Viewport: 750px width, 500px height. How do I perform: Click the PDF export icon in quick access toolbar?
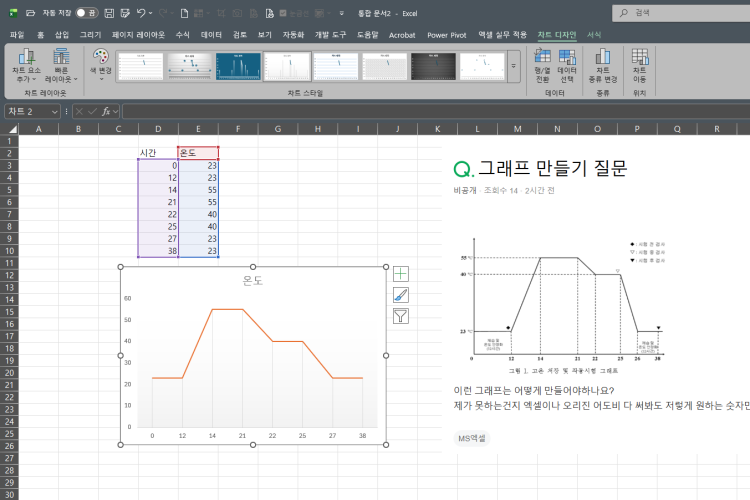coord(269,13)
